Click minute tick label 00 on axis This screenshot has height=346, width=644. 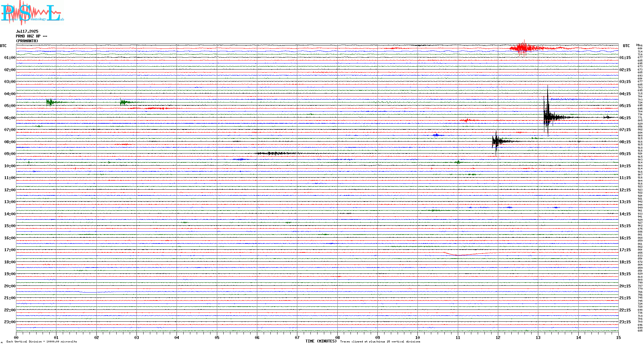[16, 337]
